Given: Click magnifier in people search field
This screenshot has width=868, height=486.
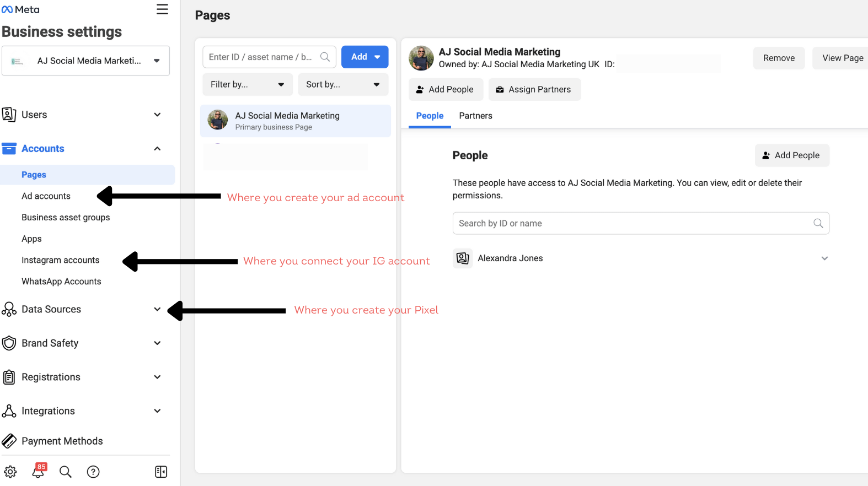Looking at the screenshot, I should pyautogui.click(x=818, y=223).
